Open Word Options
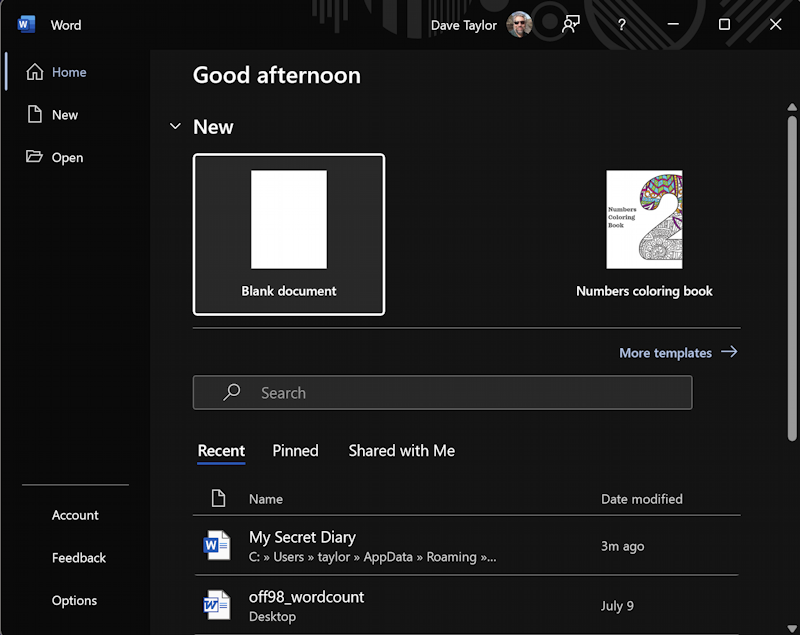Image resolution: width=800 pixels, height=635 pixels. (x=74, y=601)
